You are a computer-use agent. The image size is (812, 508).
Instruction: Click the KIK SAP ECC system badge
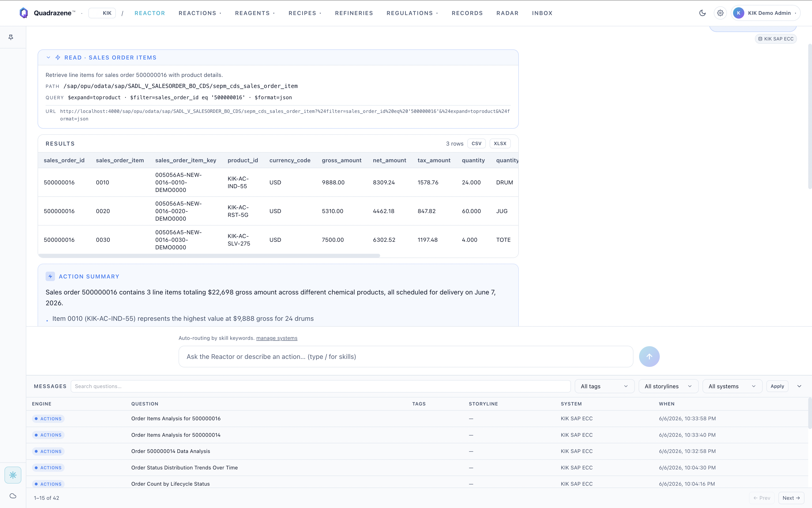(775, 39)
